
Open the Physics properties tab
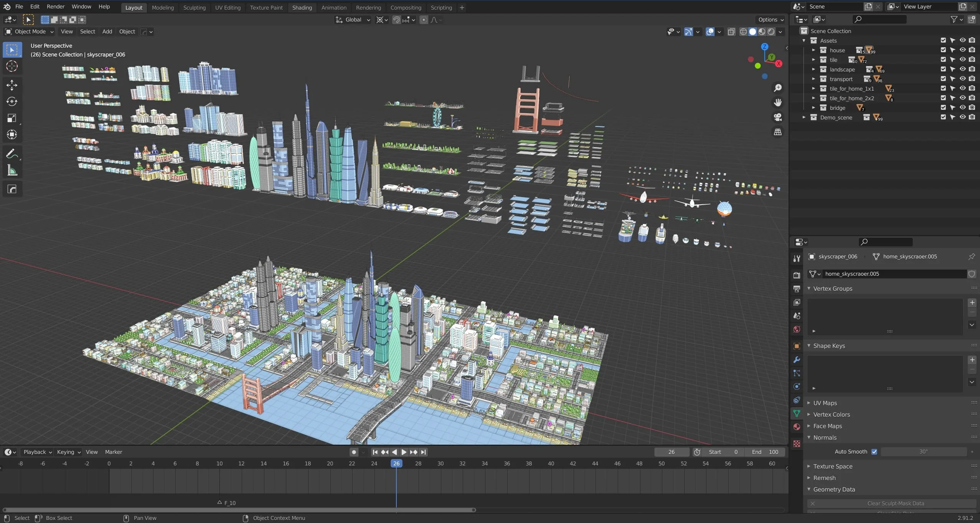797,387
